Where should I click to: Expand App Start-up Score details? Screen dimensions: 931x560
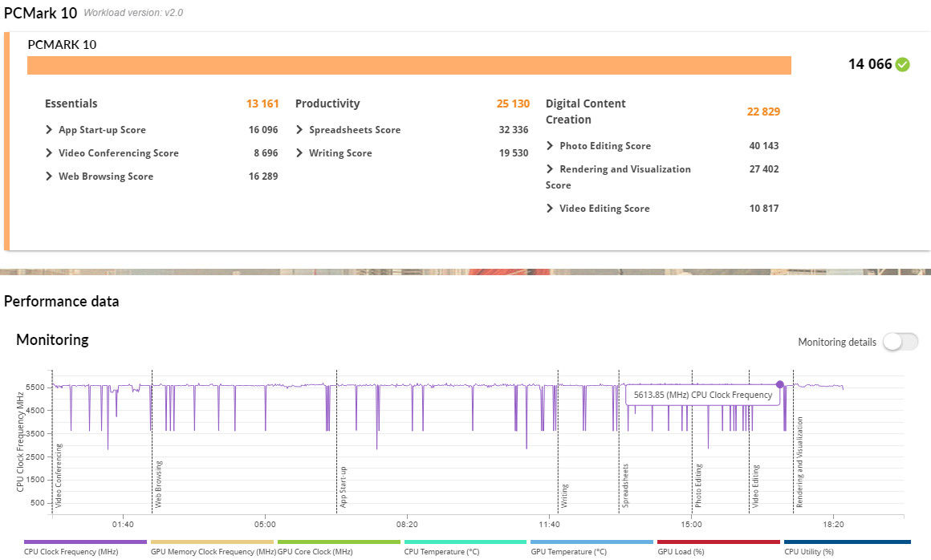(x=50, y=130)
